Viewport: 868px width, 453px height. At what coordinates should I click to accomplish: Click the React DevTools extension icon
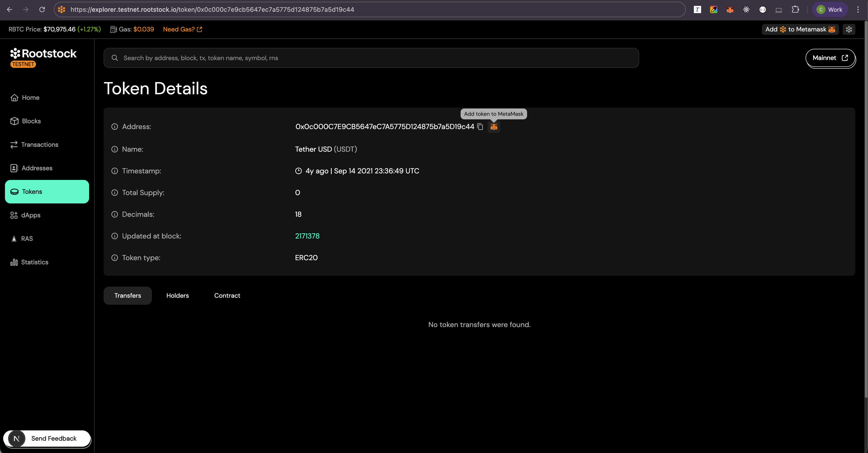point(746,9)
